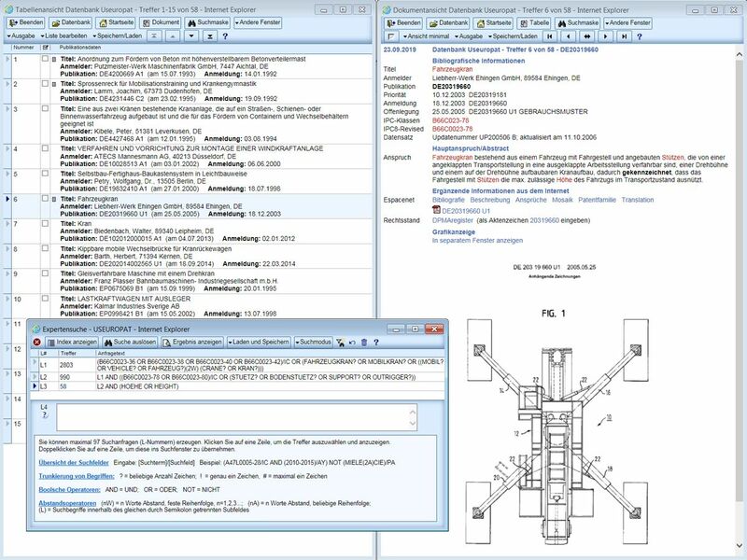Viewport: 747px width, 560px height.
Task: Click red cancel icon in Expertensuche
Action: [x=36, y=342]
